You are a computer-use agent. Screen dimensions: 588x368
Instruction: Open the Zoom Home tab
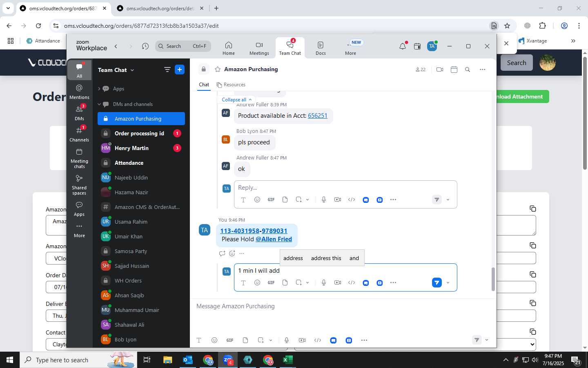[229, 48]
